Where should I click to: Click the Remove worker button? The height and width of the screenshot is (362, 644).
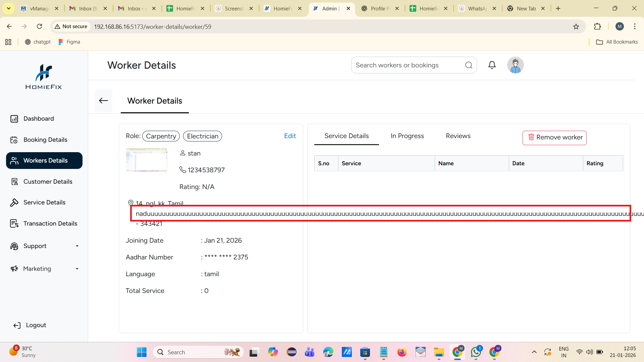click(x=554, y=137)
